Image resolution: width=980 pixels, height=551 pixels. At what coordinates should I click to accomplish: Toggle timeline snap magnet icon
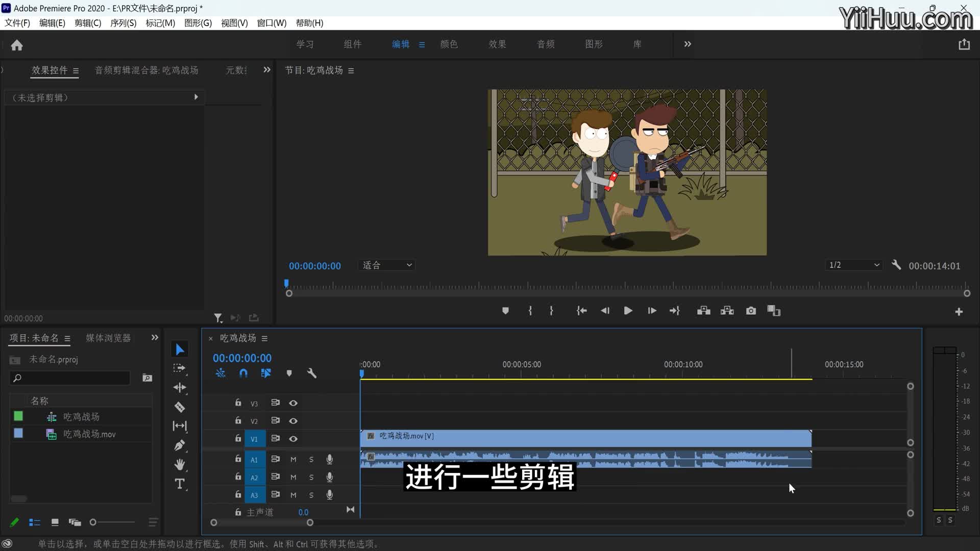pos(243,373)
